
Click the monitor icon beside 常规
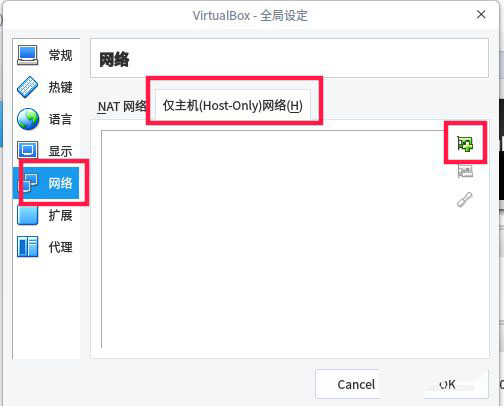click(x=28, y=55)
